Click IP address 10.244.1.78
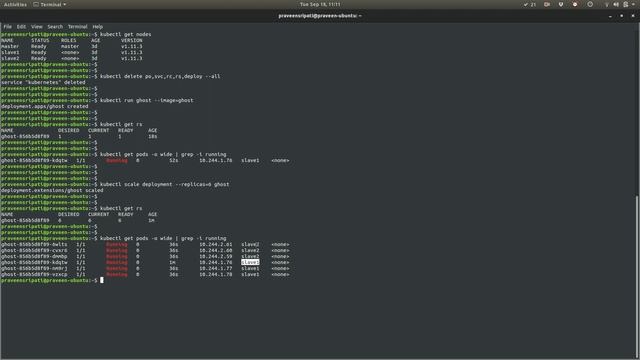 point(216,274)
